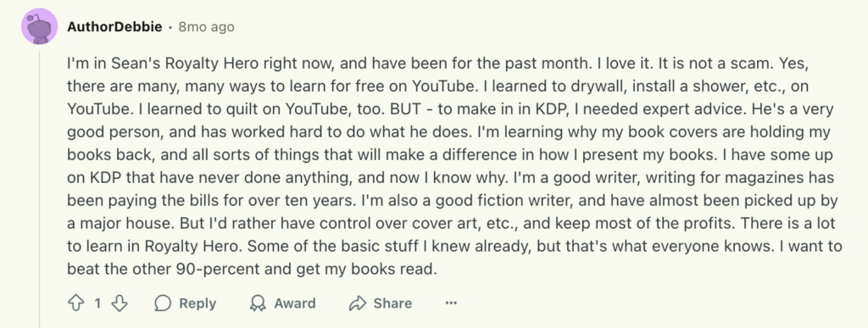
Task: Open AuthorDebbie's purple avatar image
Action: [39, 26]
